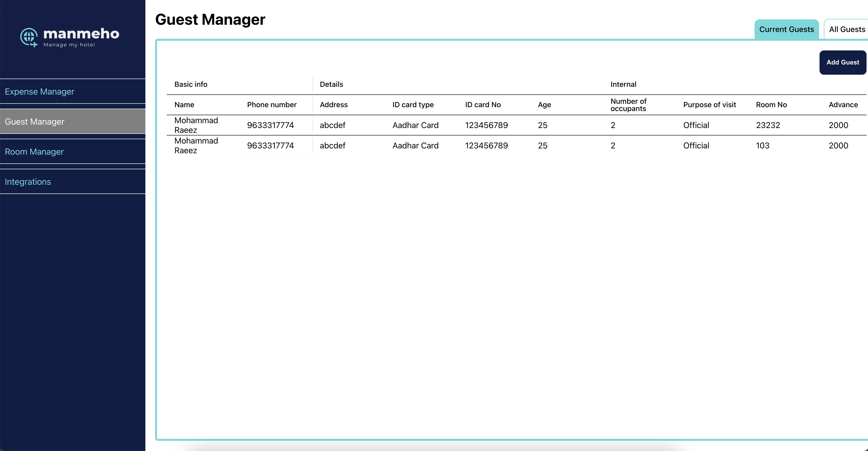Screen dimensions: 868x451
Task: Click the Number of occupants header
Action: pos(628,105)
